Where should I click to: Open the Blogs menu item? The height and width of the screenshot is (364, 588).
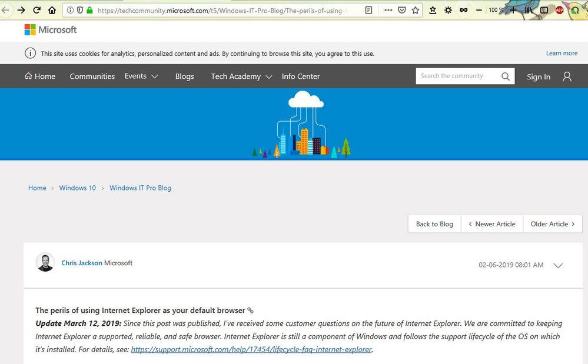pyautogui.click(x=184, y=76)
